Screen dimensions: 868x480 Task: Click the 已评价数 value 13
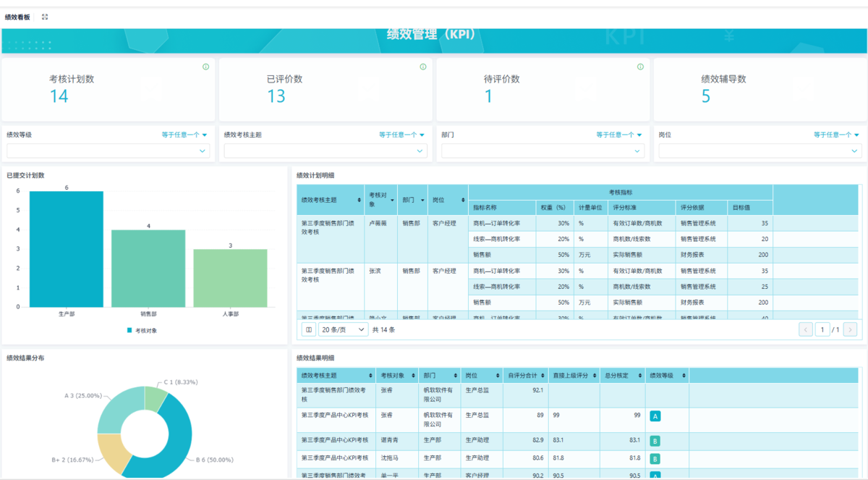click(276, 96)
